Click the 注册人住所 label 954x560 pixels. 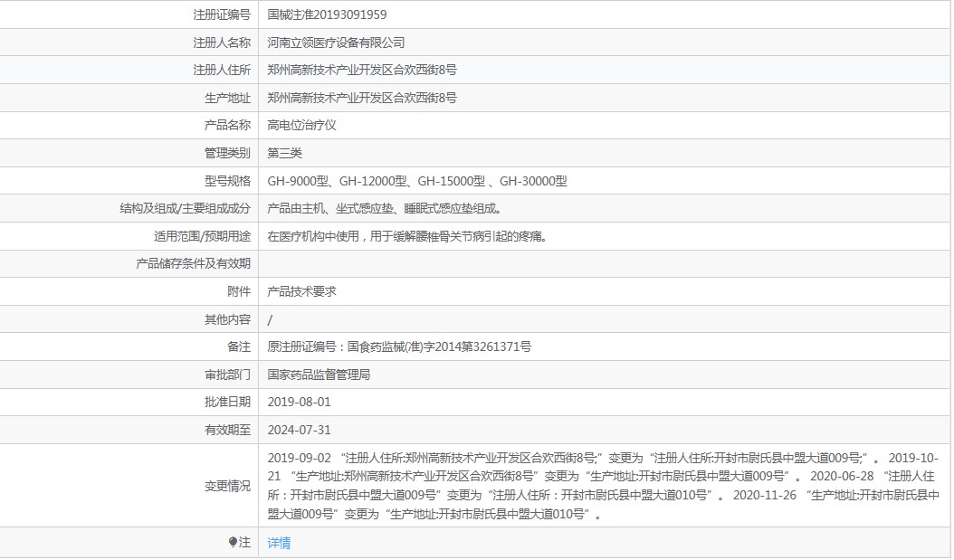222,70
